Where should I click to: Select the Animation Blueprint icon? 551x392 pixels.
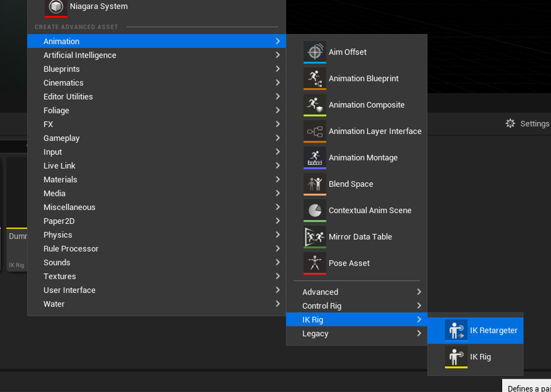pos(315,78)
